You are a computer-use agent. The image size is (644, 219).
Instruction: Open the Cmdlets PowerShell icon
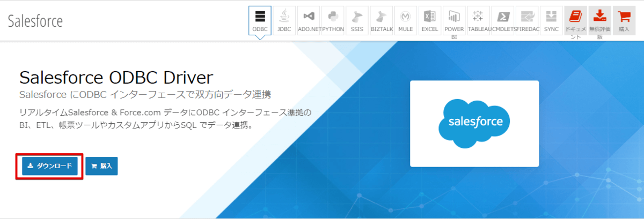(x=503, y=20)
